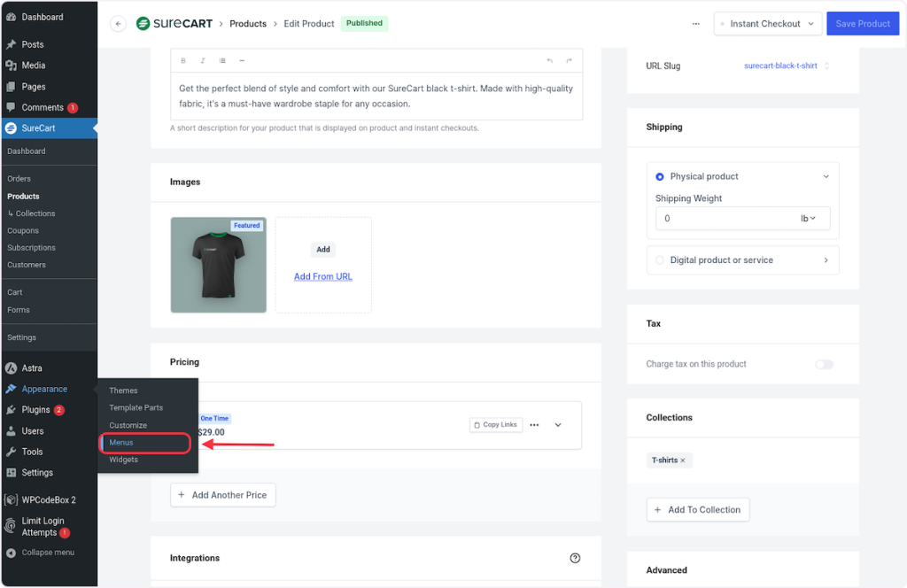The image size is (907, 588).
Task: Enable Charge tax on this product toggle
Action: [x=824, y=364]
